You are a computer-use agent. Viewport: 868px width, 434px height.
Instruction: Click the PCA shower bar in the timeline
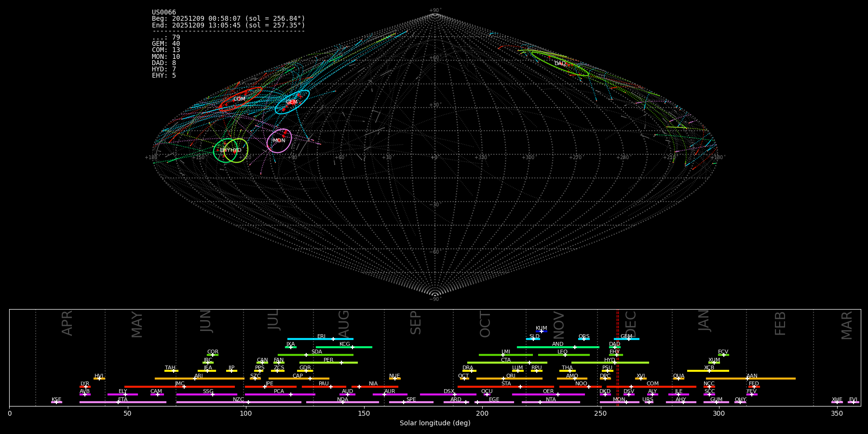click(x=280, y=394)
